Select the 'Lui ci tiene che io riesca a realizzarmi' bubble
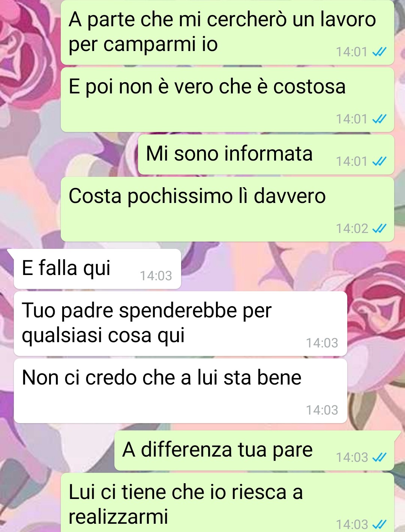 point(227,503)
